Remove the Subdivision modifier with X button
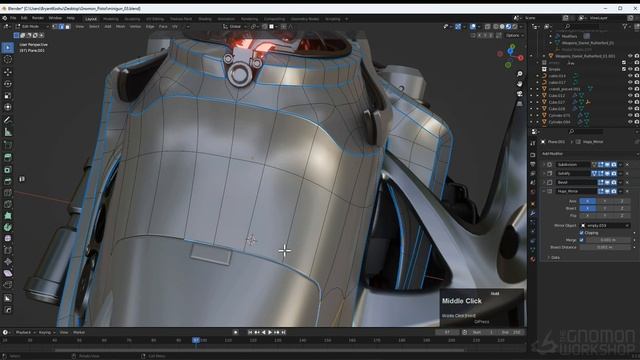640x360 pixels. coord(627,164)
